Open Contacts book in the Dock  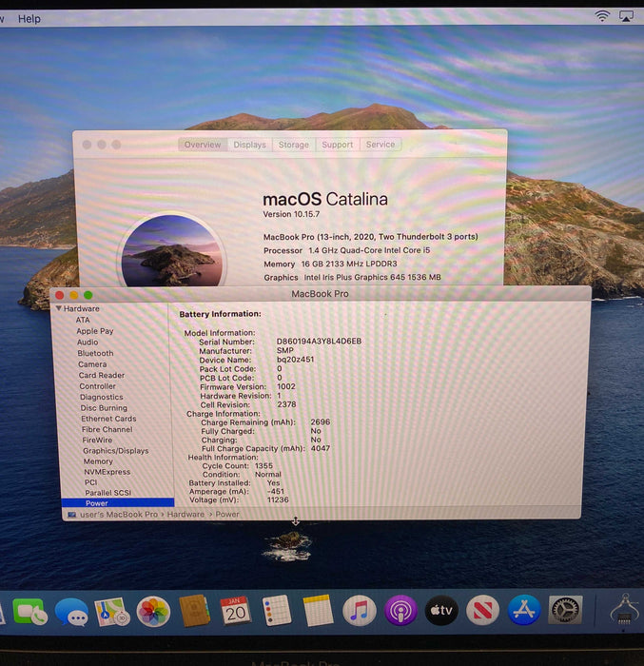[194, 611]
